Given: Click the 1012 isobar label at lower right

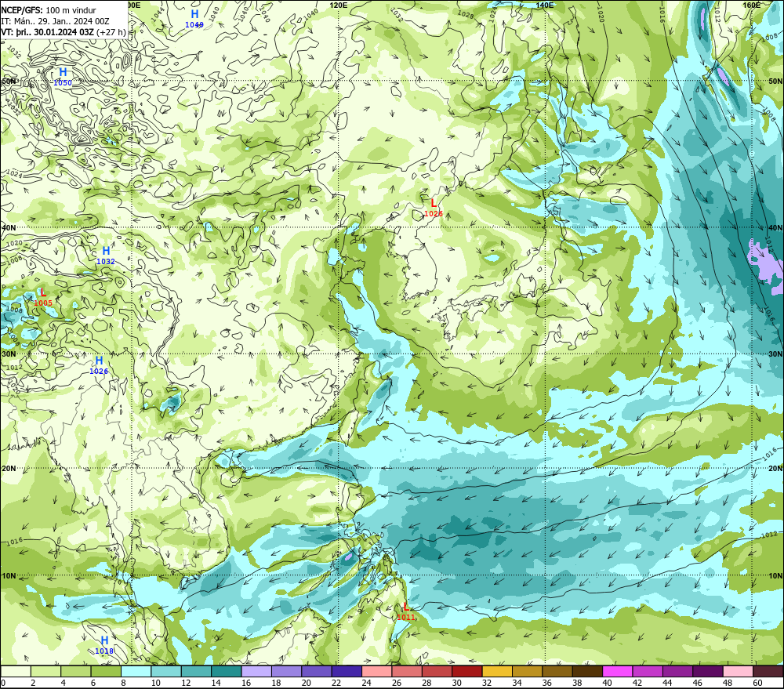Looking at the screenshot, I should 769,535.
